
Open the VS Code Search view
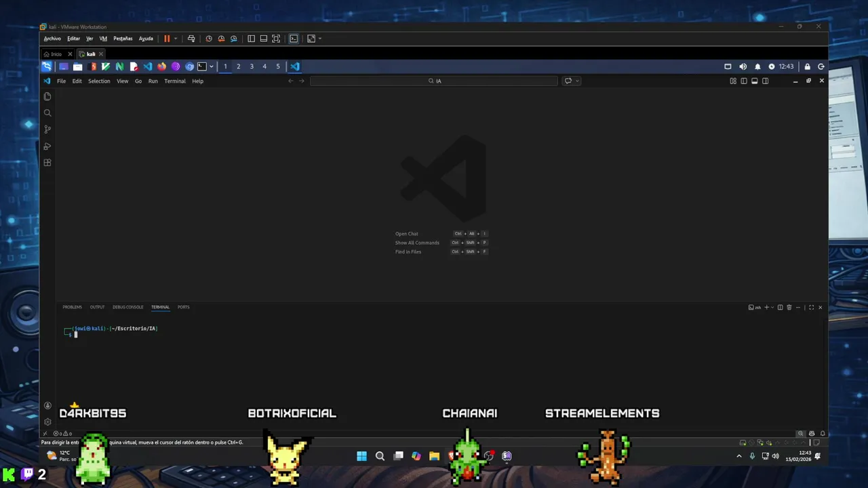47,113
